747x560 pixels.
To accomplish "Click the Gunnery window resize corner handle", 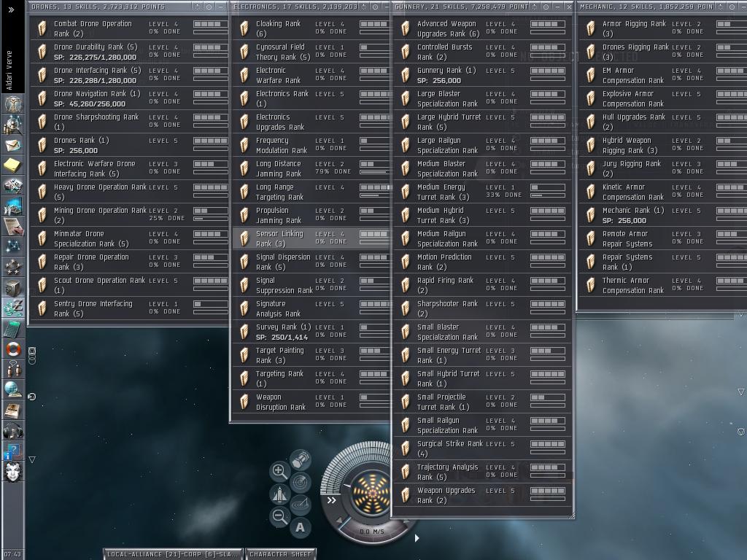I will pos(571,516).
